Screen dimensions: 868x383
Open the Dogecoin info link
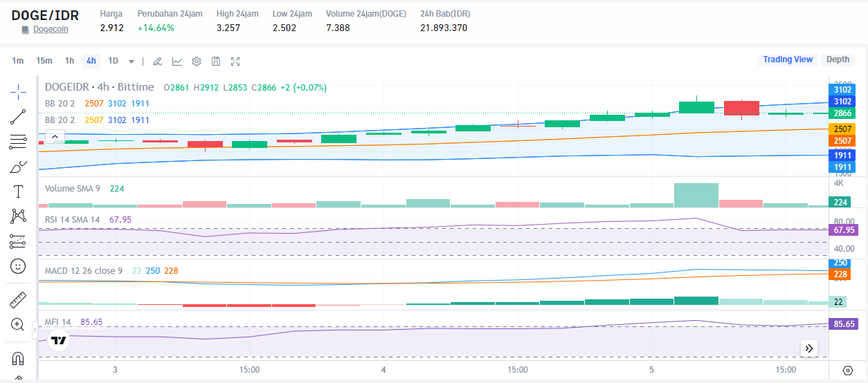point(51,29)
